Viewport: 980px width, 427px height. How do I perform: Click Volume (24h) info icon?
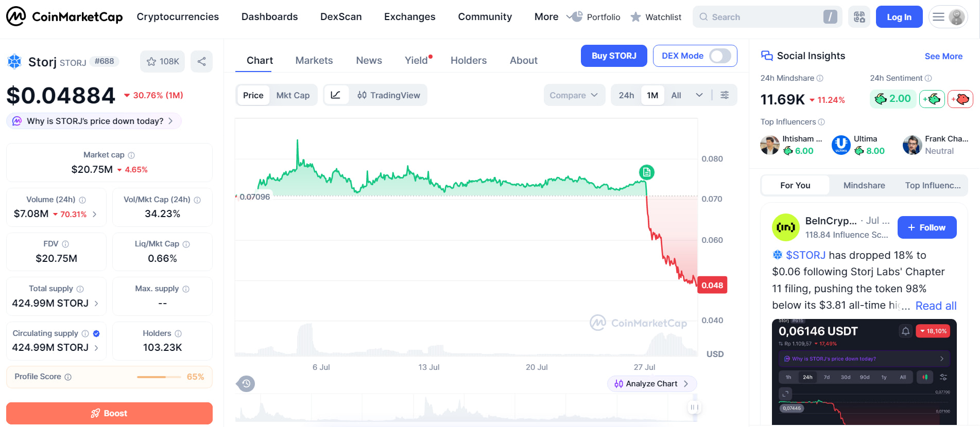(82, 200)
